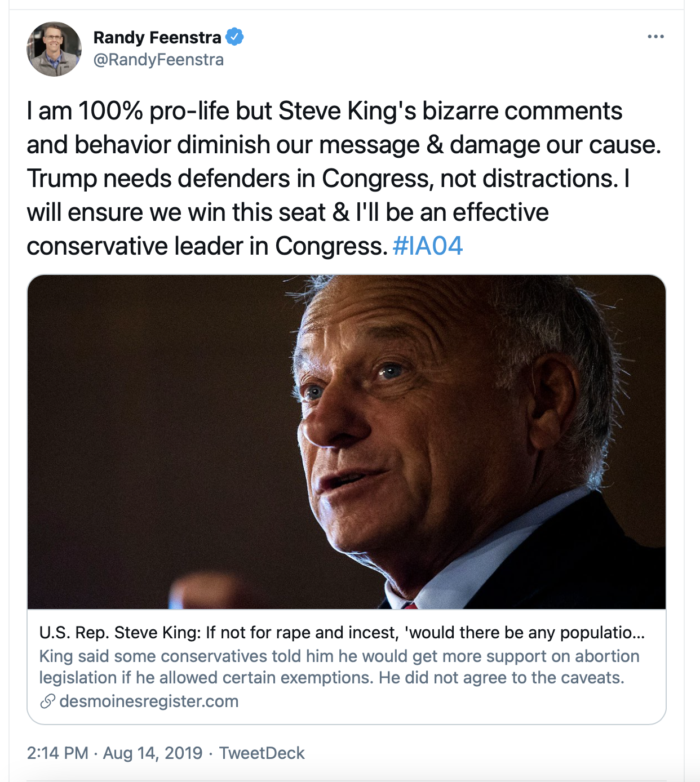This screenshot has width=700, height=782.
Task: Click the TweetDeck source label
Action: point(262,753)
